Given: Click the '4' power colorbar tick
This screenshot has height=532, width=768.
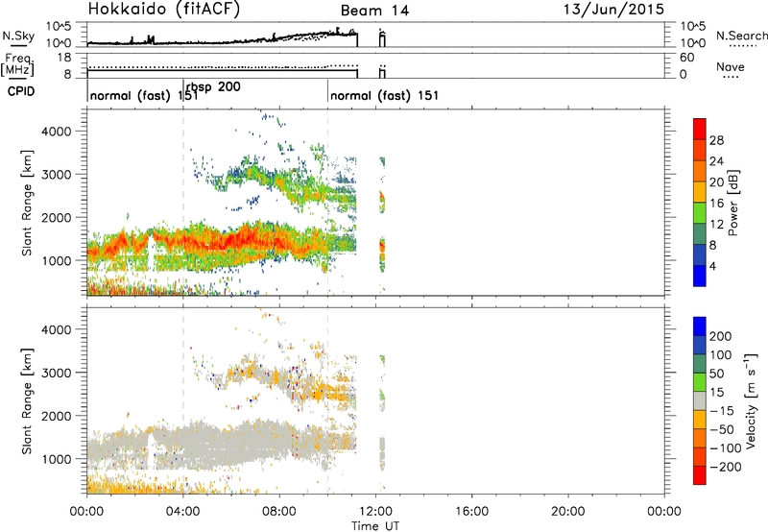Looking at the screenshot, I should tap(712, 266).
